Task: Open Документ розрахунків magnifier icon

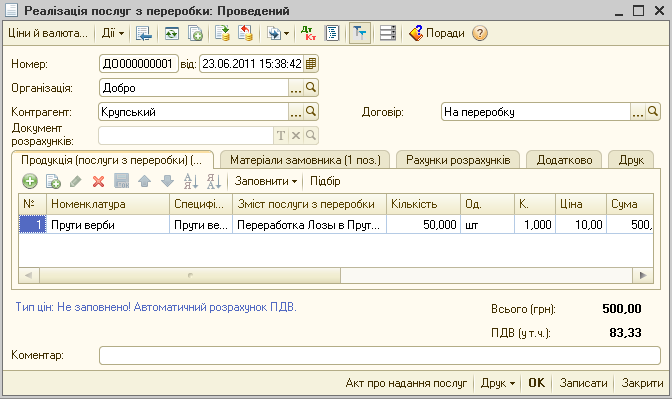Action: tap(311, 136)
